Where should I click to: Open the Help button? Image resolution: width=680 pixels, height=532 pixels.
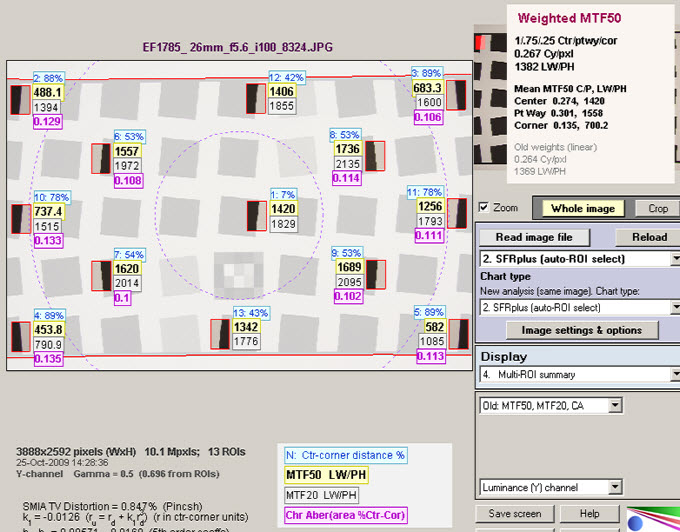pyautogui.click(x=589, y=514)
